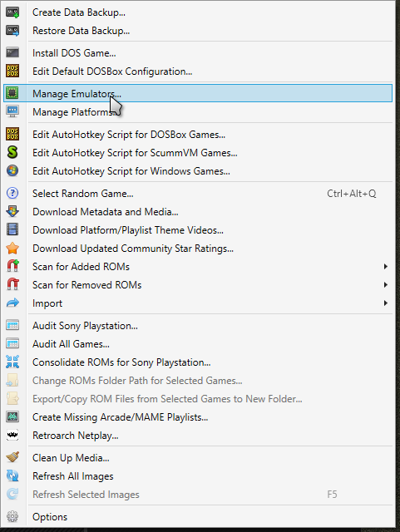Viewport: 400px width, 532px height.
Task: Click the broom icon next to Clean Up Media
Action: coord(12,457)
